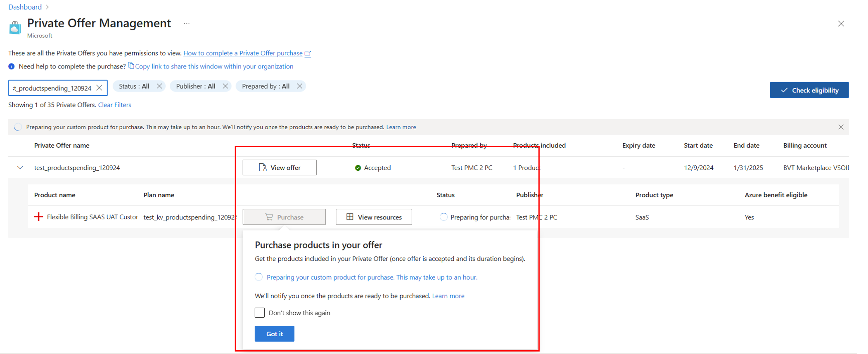Click the Preparing for purchase status cell
868x354 pixels.
pos(475,217)
